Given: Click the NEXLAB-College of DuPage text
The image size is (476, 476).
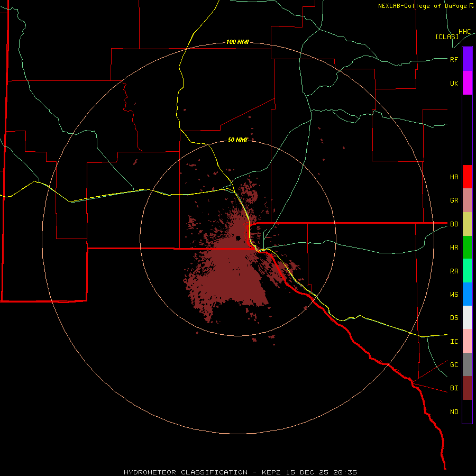Looking at the screenshot, I should (422, 6).
